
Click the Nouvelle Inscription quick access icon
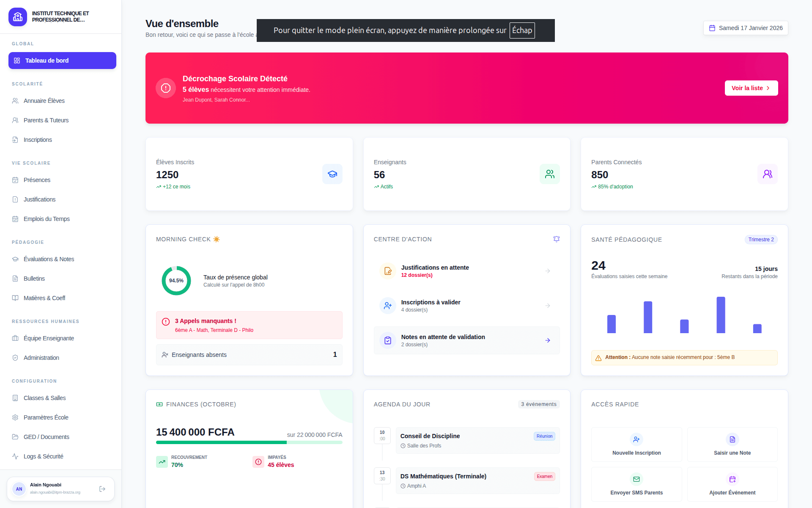636,439
